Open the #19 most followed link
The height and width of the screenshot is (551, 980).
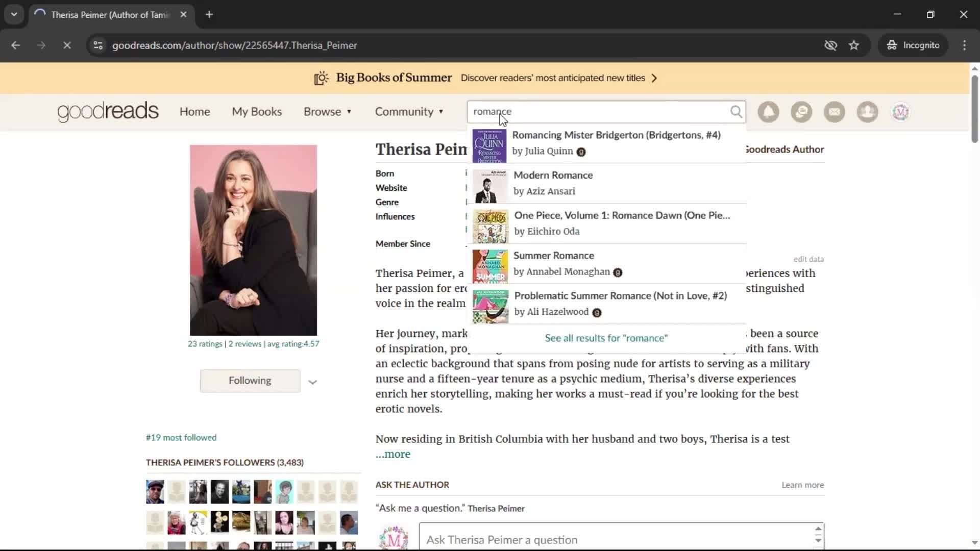pyautogui.click(x=181, y=438)
